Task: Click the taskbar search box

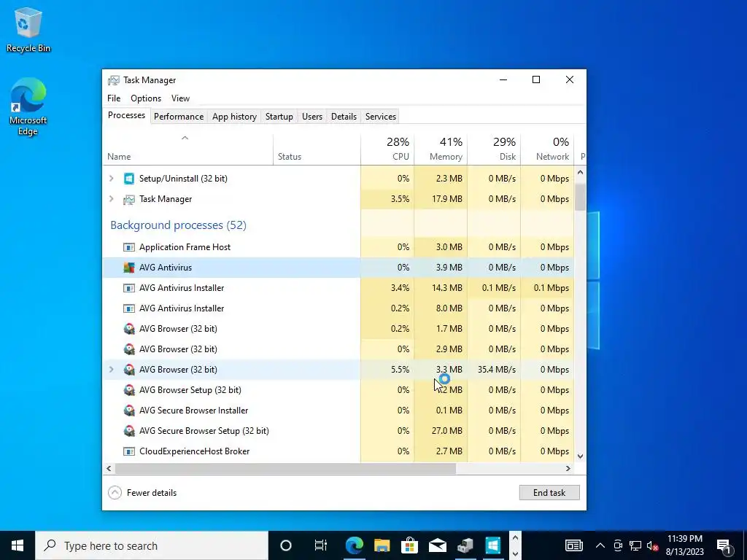Action: [x=152, y=545]
